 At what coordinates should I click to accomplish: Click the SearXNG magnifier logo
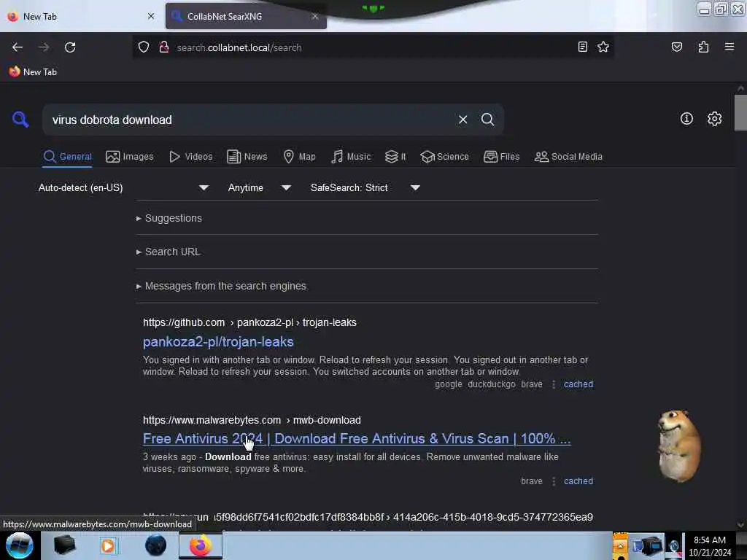20,119
